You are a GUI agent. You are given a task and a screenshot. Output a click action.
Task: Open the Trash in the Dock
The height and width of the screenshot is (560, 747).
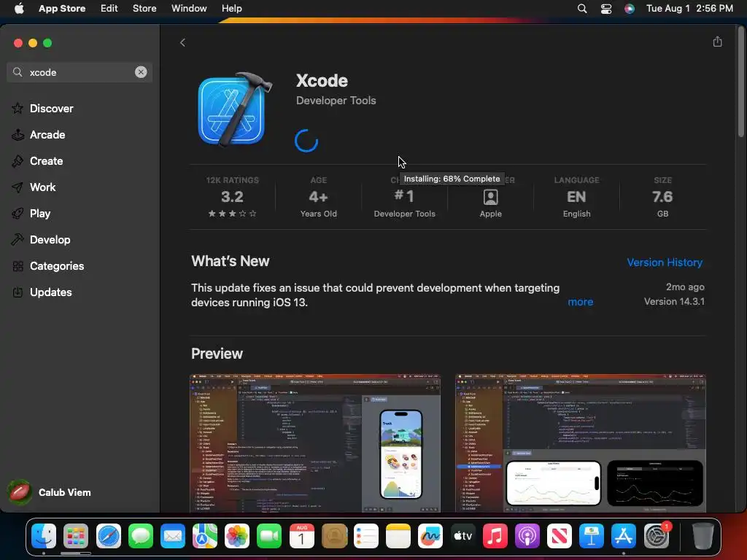703,536
